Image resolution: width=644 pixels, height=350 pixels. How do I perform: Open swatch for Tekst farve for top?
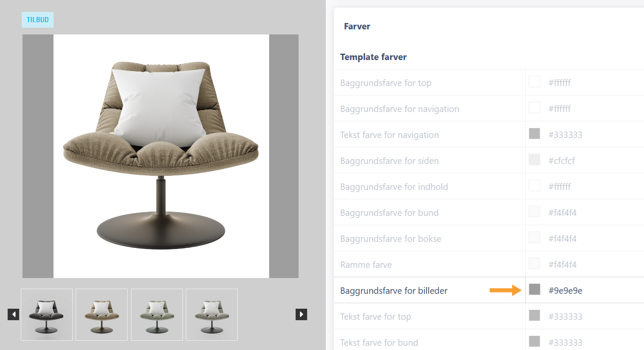534,316
